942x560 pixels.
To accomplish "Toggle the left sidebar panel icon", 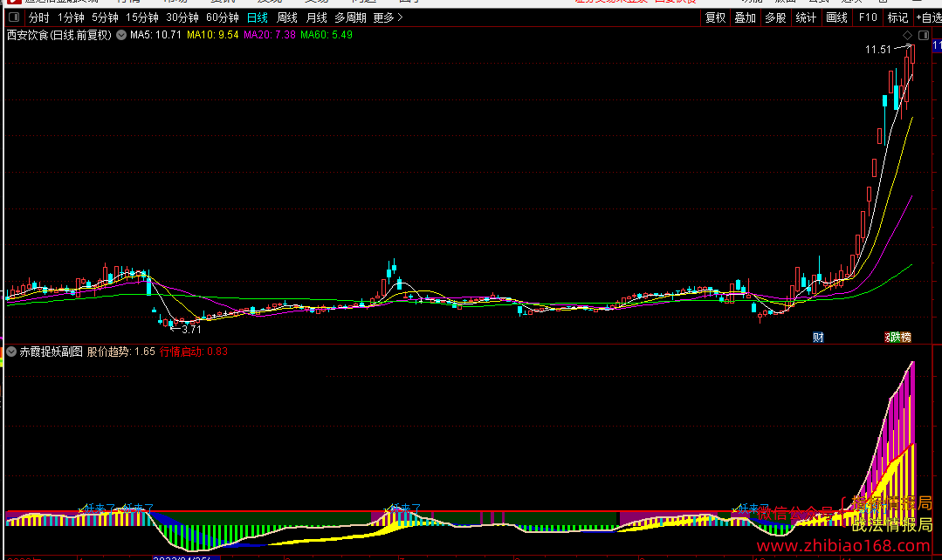I will tap(14, 17).
